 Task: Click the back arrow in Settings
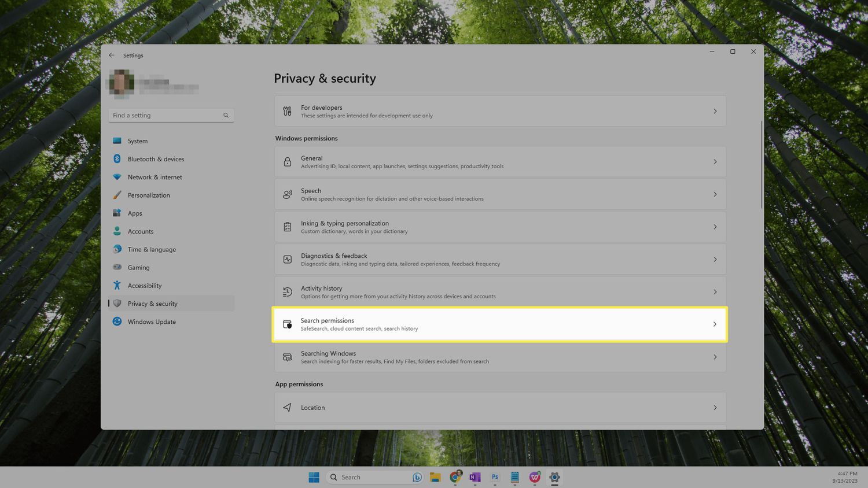(x=112, y=56)
